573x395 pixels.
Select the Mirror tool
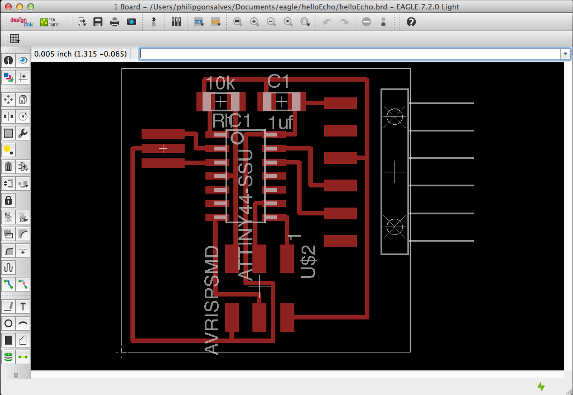click(8, 116)
